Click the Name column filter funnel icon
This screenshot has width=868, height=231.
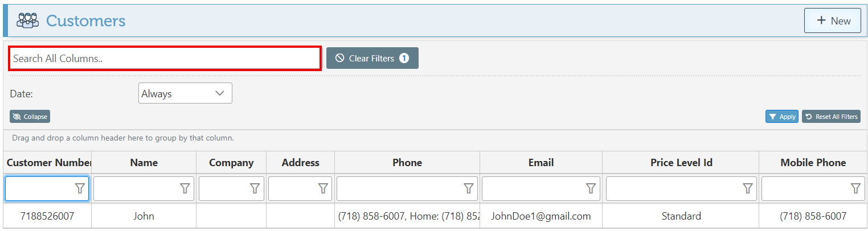pyautogui.click(x=185, y=188)
